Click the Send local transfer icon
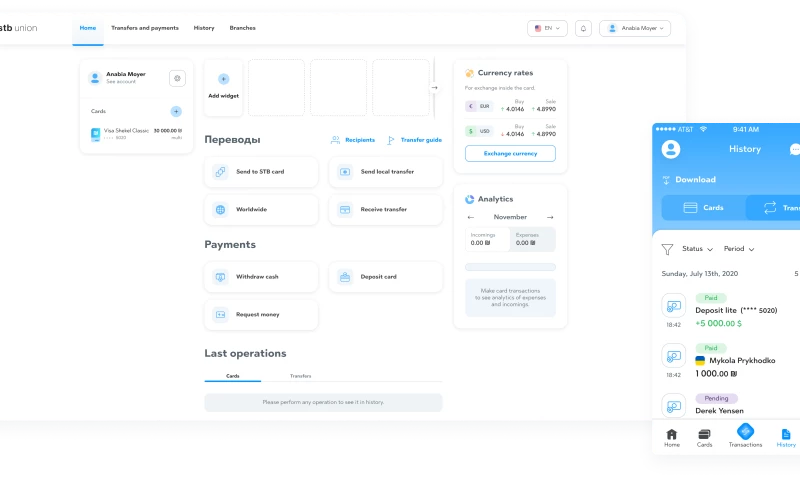The height and width of the screenshot is (480, 800). 345,172
